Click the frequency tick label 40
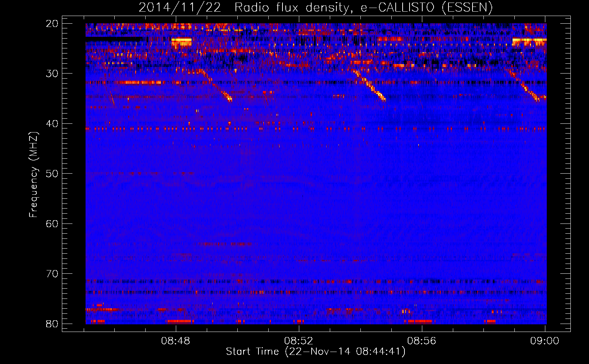 [52, 124]
